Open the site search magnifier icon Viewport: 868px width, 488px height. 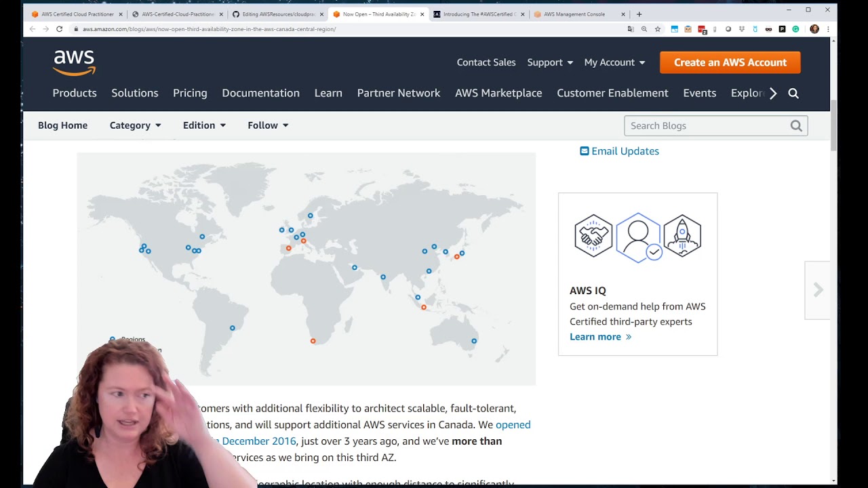click(793, 94)
